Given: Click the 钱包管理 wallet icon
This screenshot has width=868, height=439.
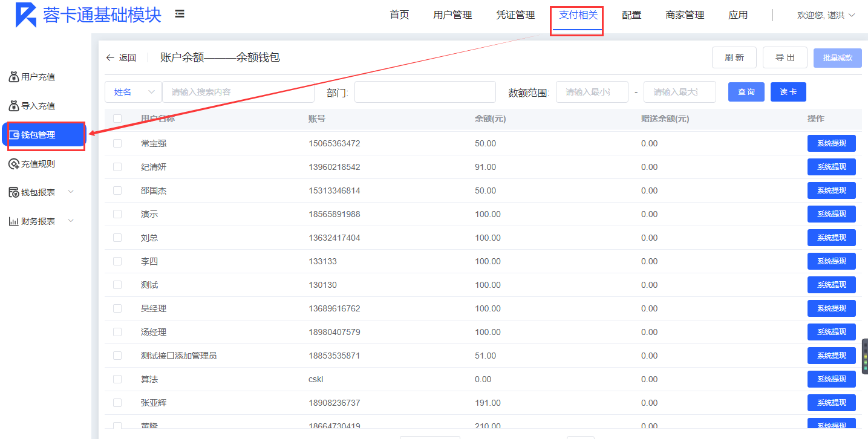Looking at the screenshot, I should (x=14, y=135).
